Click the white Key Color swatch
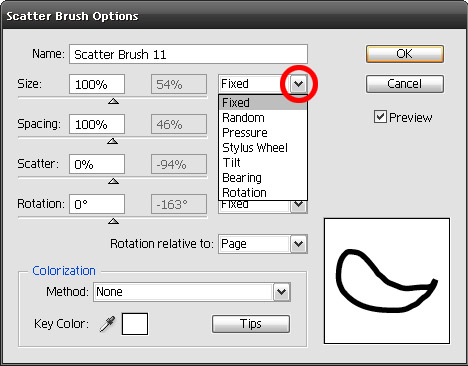 [x=135, y=324]
